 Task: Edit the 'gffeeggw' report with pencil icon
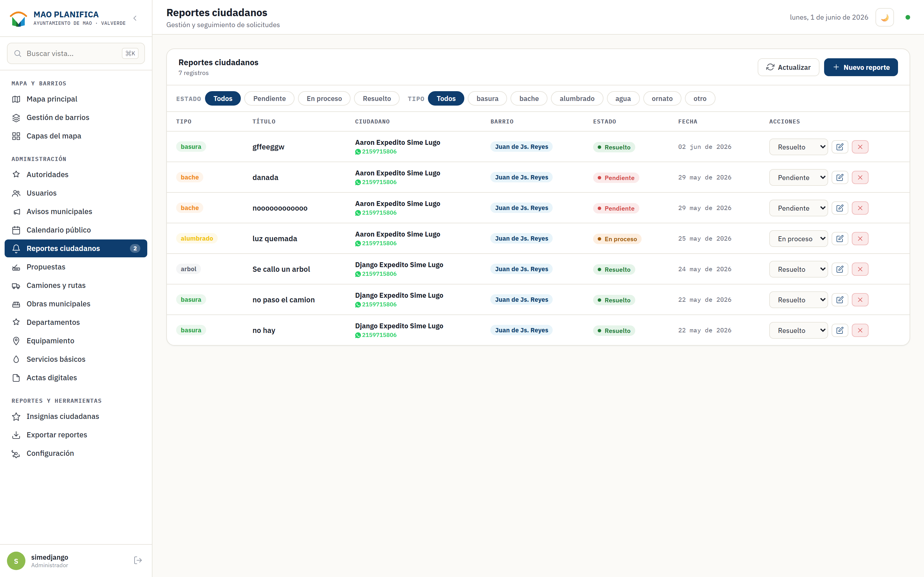[x=840, y=147]
